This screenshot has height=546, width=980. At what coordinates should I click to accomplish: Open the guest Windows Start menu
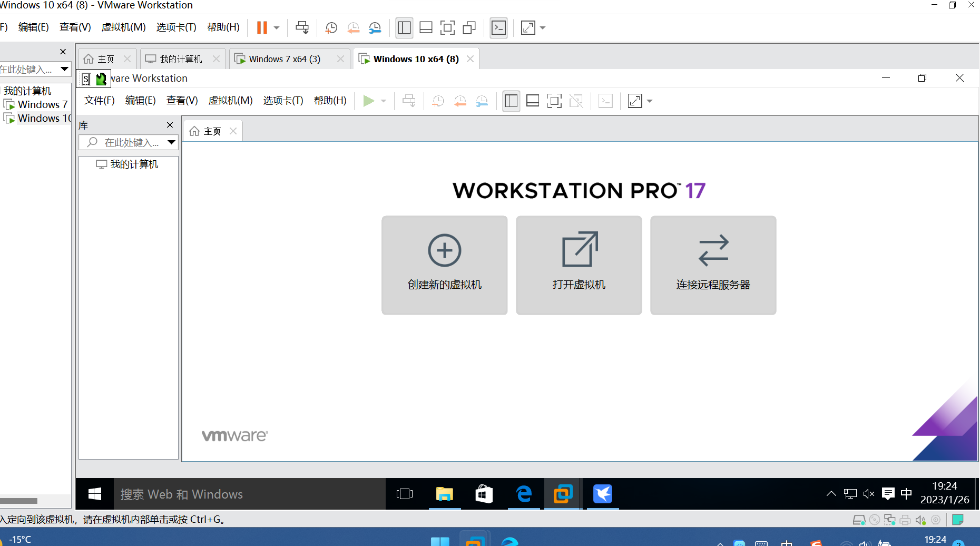95,494
